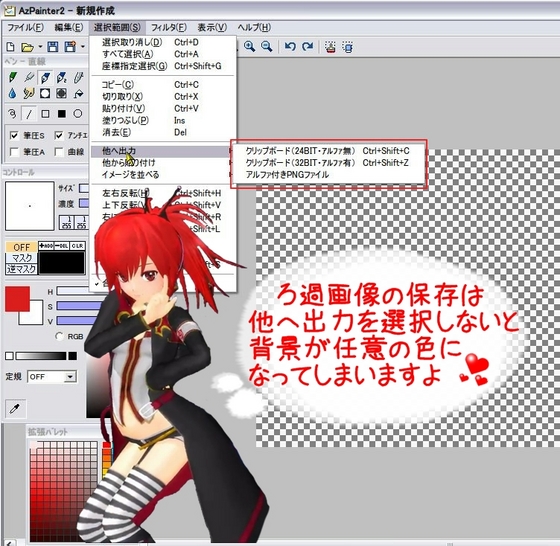Open the 他から貼り付け submenu
560x546 pixels.
pyautogui.click(x=163, y=163)
